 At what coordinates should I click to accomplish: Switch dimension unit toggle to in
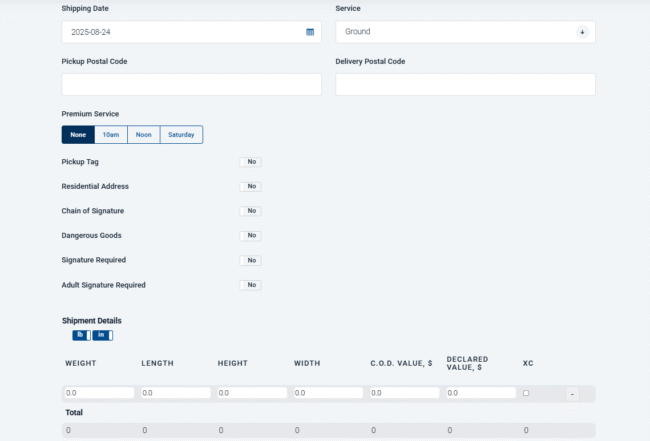click(x=102, y=335)
